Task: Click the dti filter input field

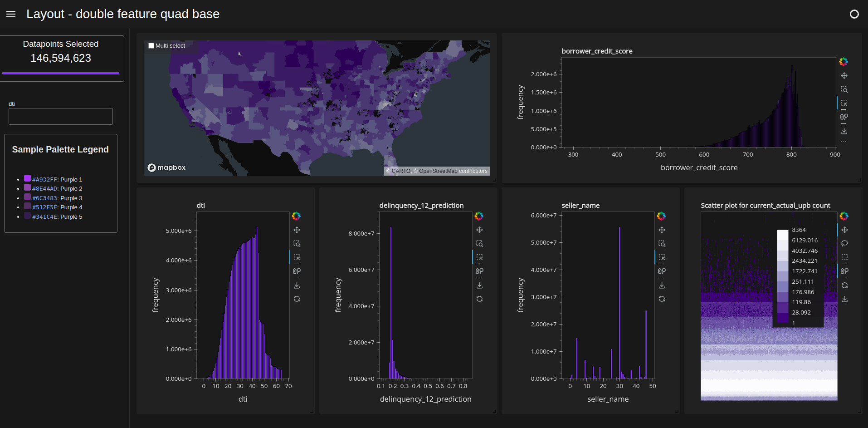Action: [61, 116]
